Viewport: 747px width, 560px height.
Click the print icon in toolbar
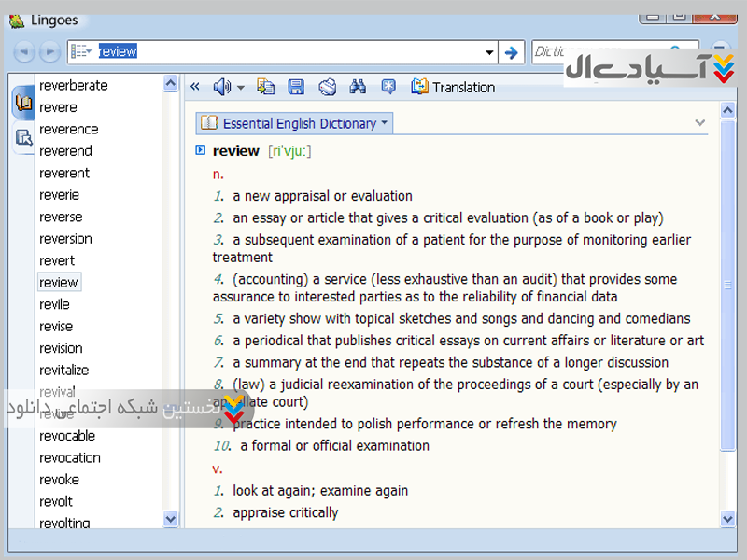click(x=327, y=87)
